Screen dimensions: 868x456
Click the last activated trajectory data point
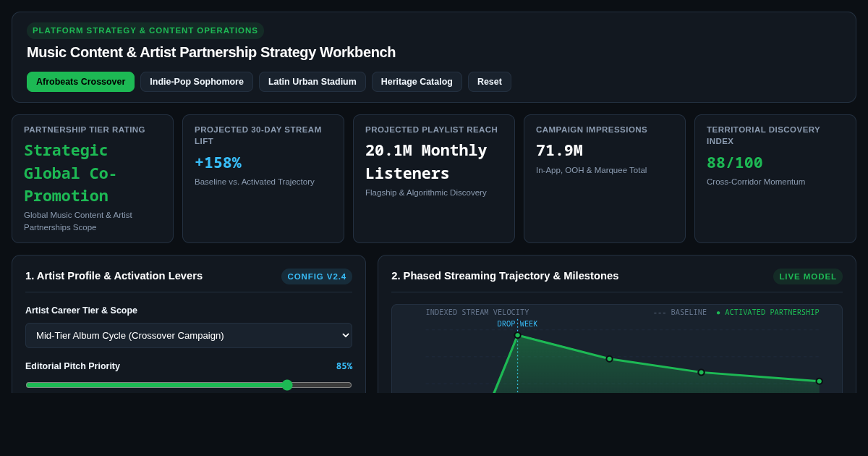819,381
